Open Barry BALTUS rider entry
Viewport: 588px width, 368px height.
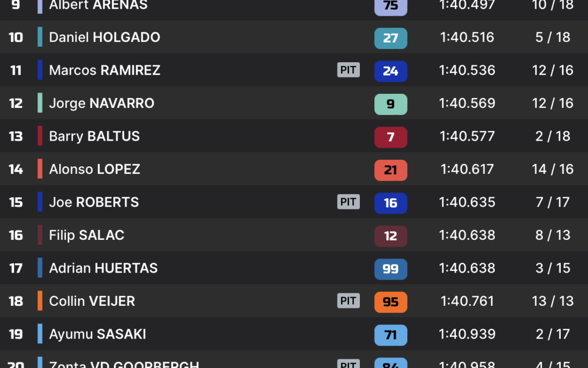coord(294,136)
